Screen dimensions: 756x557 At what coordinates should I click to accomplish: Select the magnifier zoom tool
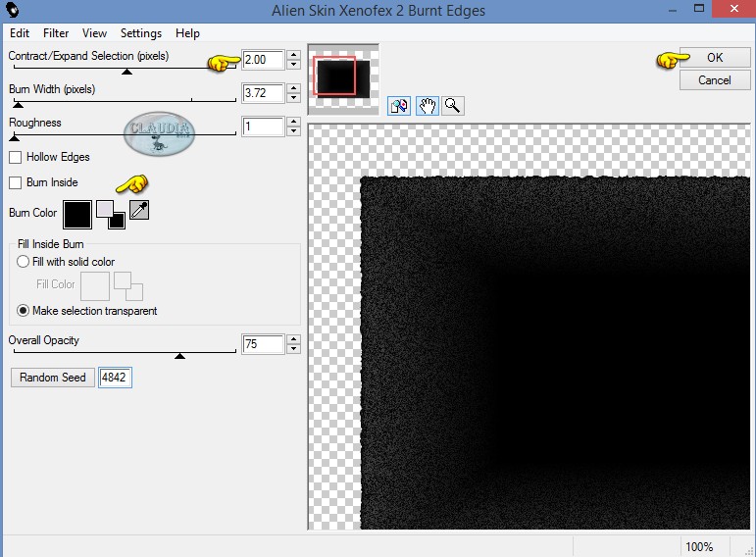coord(452,106)
